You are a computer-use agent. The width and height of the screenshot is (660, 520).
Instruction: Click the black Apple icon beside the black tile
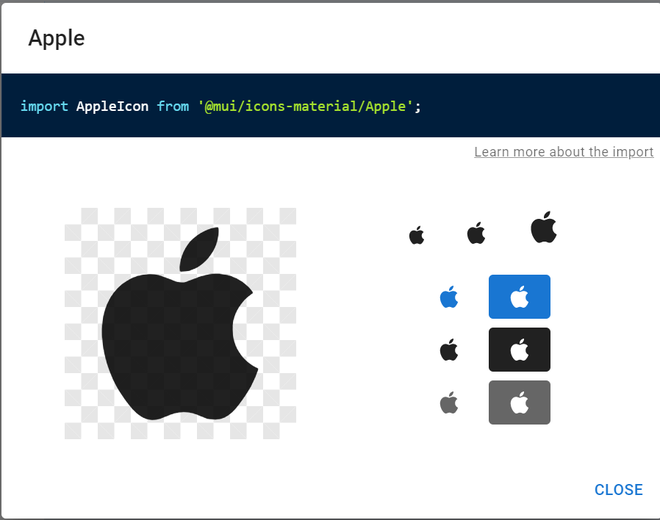pos(449,350)
